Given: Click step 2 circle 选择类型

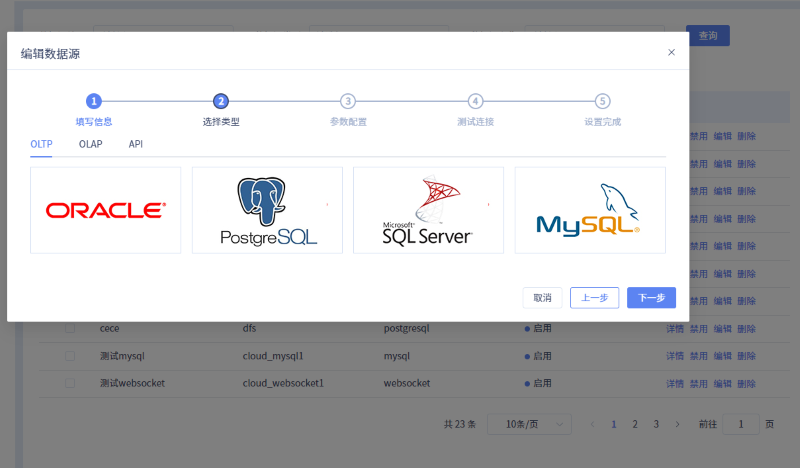Looking at the screenshot, I should (x=221, y=101).
